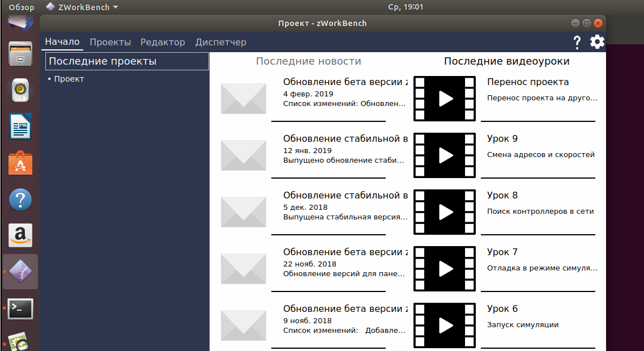Open recent project 'Проект' in list
Screen dimensions: 644x351
pos(69,79)
